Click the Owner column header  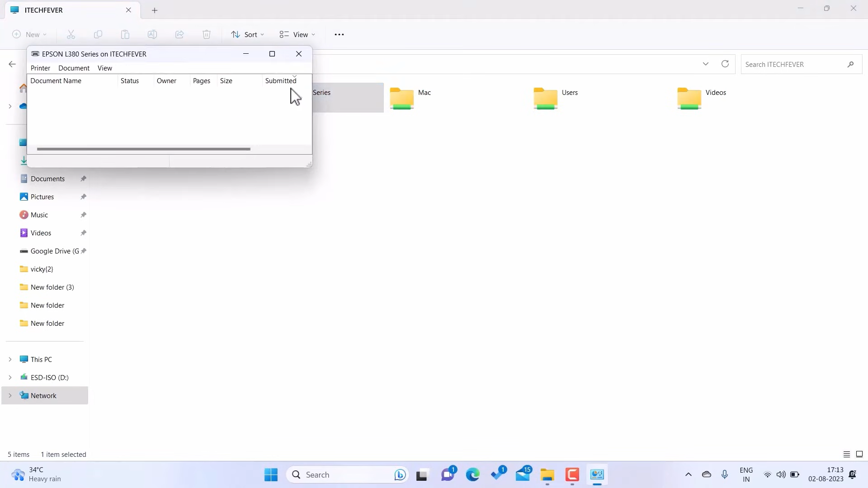(172, 80)
